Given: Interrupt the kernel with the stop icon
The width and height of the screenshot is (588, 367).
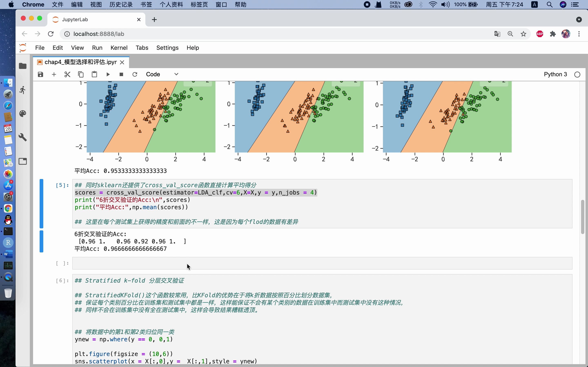Looking at the screenshot, I should pos(121,74).
